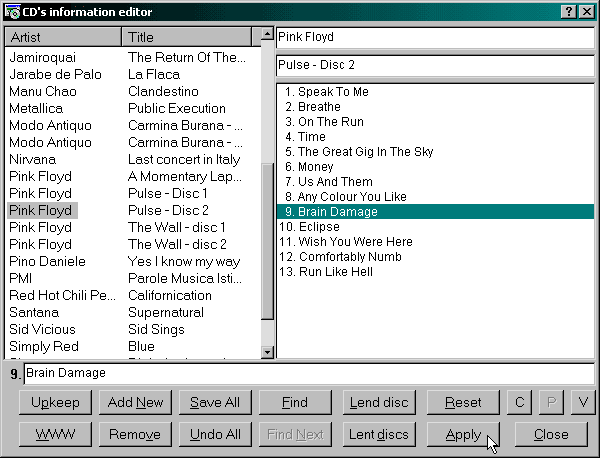Reset the current entry

click(x=463, y=402)
